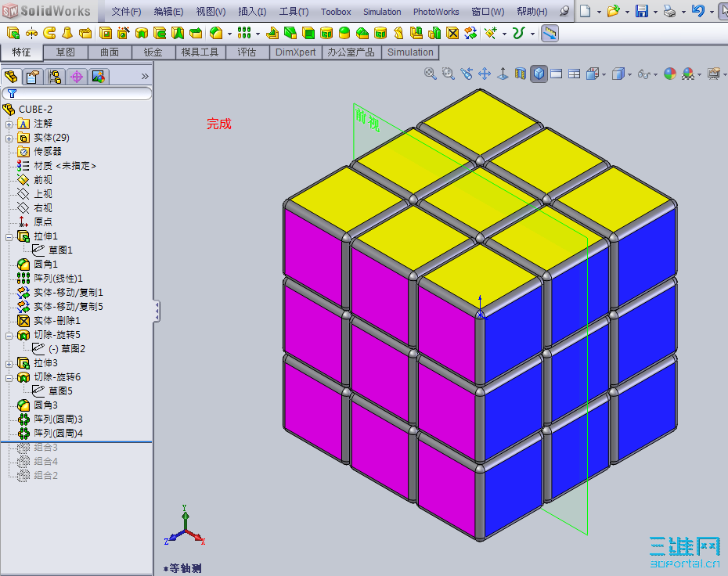
Task: Open the DisplayManager panel tab
Action: pos(99,77)
